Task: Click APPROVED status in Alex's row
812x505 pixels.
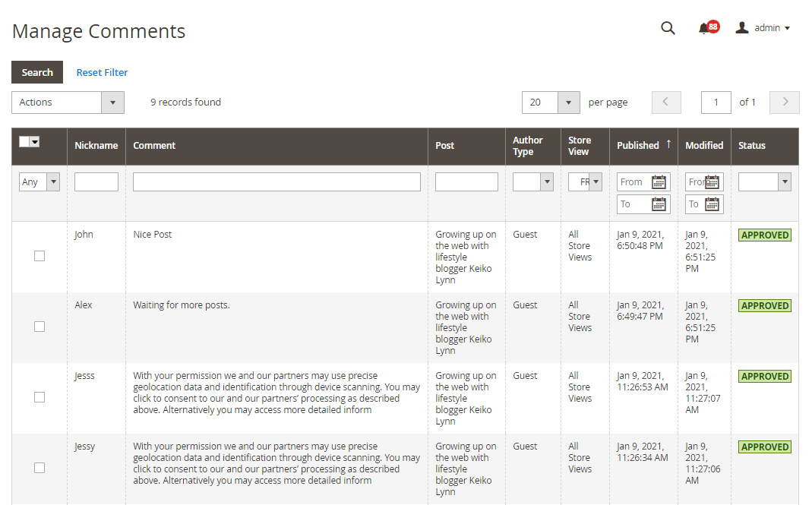Action: tap(765, 305)
